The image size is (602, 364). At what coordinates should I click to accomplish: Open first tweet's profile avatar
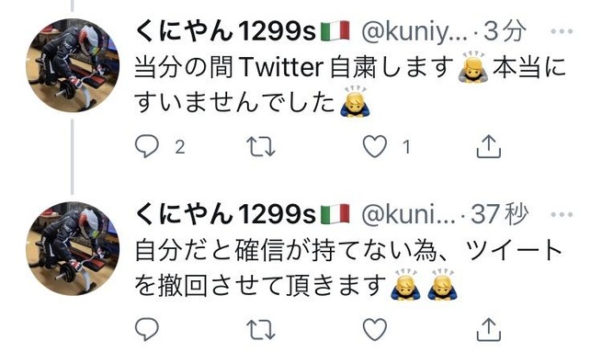pos(73,65)
